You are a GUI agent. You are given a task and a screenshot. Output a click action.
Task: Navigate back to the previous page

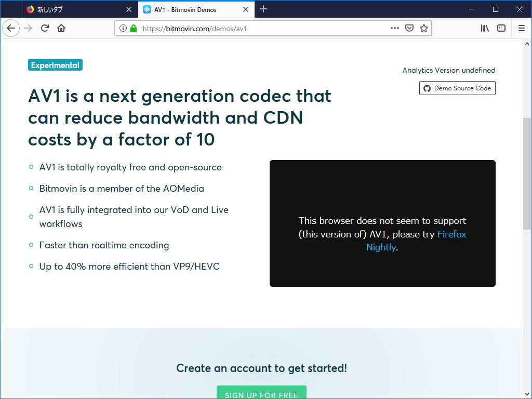pos(10,28)
